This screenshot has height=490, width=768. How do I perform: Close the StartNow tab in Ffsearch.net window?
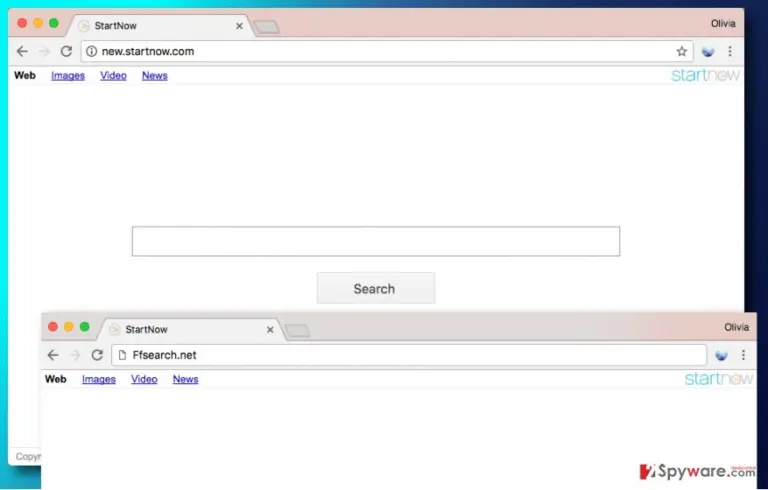(x=270, y=330)
